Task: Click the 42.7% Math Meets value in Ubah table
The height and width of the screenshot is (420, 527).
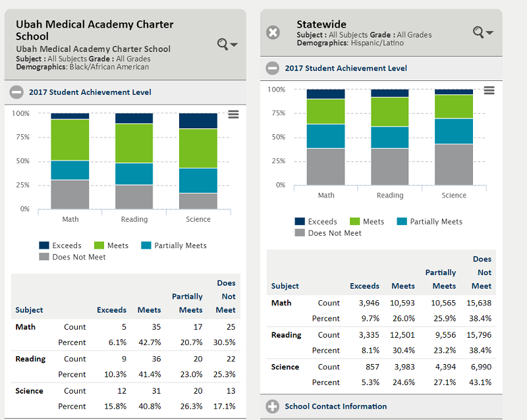Action: [x=150, y=342]
